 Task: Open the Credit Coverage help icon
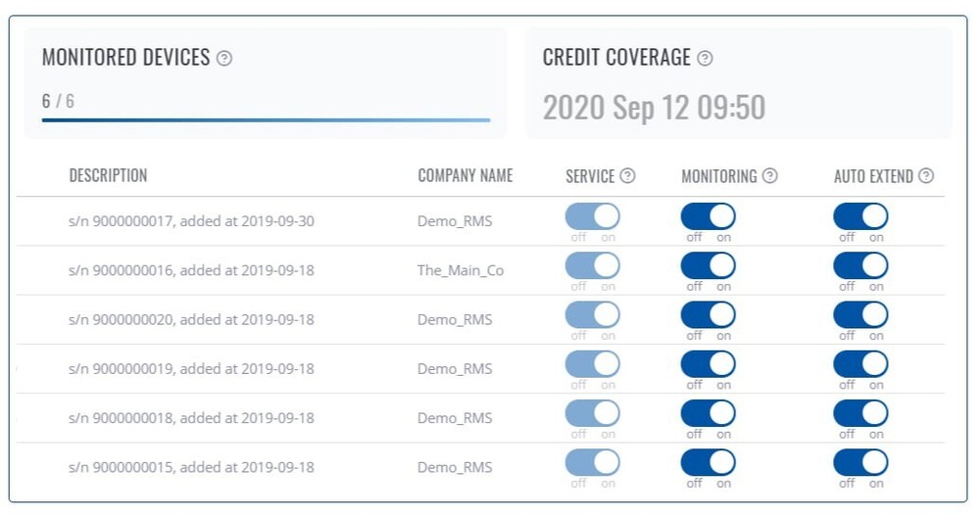pos(705,58)
